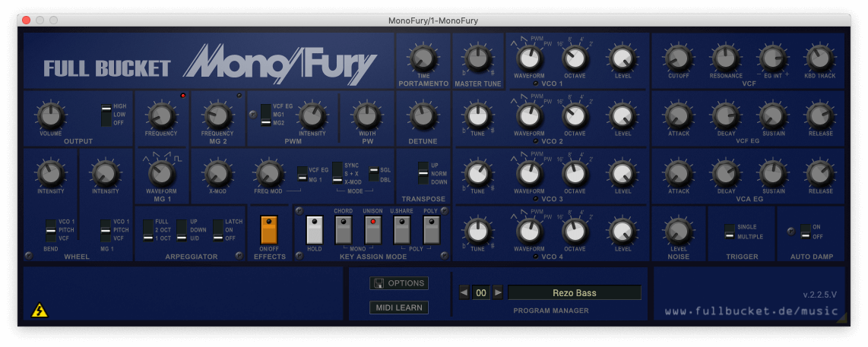Screen dimensions: 868x347
Task: Click the PW WIDTH knob
Action: click(366, 115)
